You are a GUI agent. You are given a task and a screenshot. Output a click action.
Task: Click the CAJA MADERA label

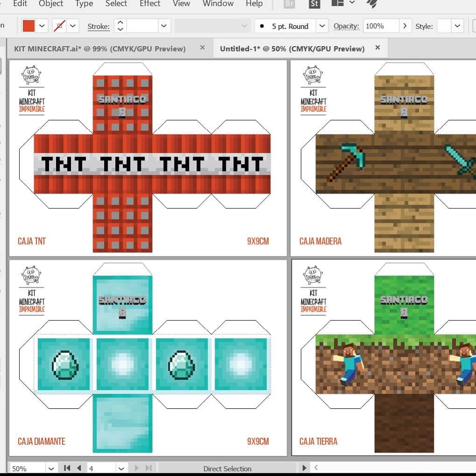pyautogui.click(x=321, y=241)
